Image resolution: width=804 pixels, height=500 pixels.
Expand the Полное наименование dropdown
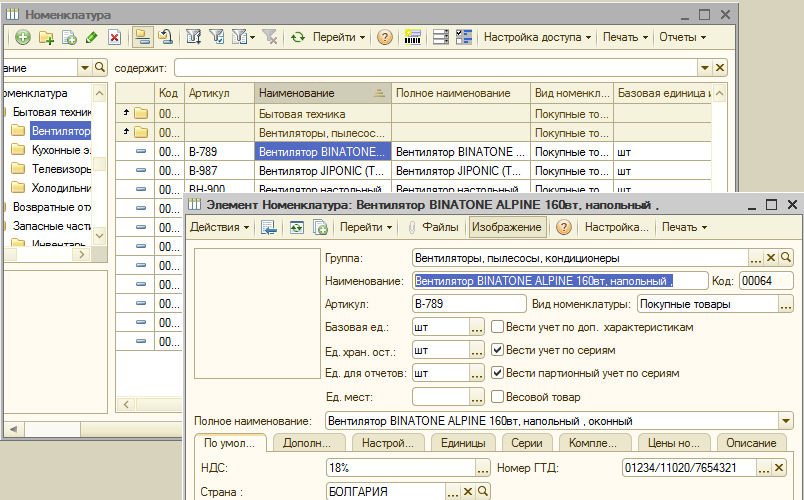786,421
